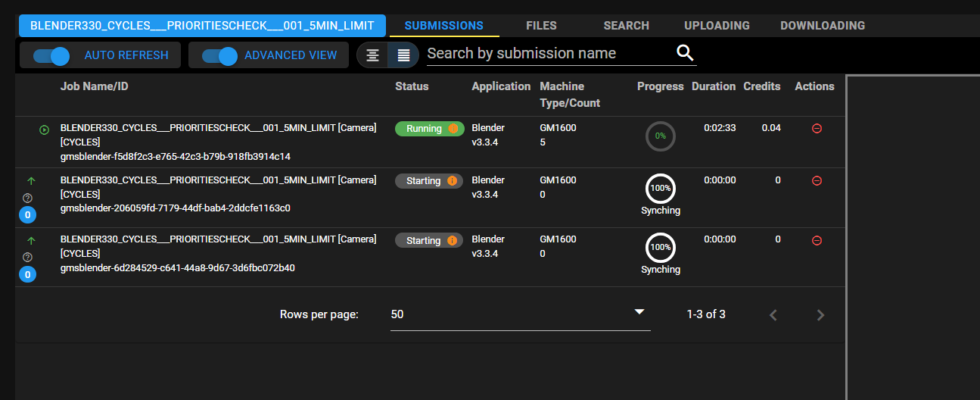Select the centered compact list view icon
Screen dimensions: 980x400
click(x=372, y=55)
